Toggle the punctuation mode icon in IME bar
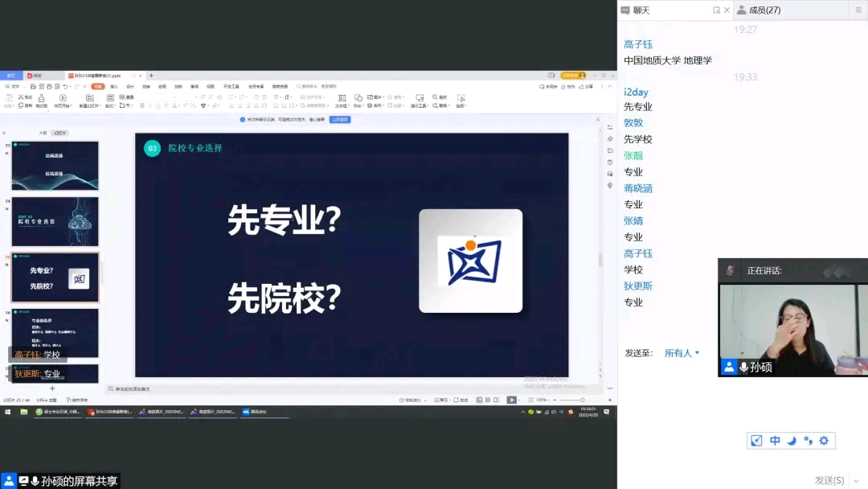This screenshot has width=868, height=489. 808,441
